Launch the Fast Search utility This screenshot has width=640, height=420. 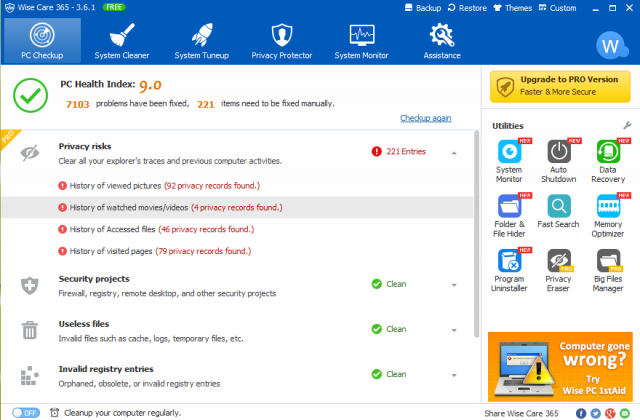[x=558, y=211]
